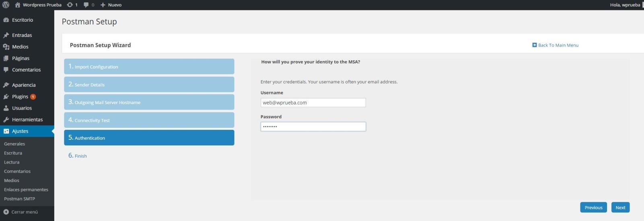Click the Plugins update count badge

[33, 96]
